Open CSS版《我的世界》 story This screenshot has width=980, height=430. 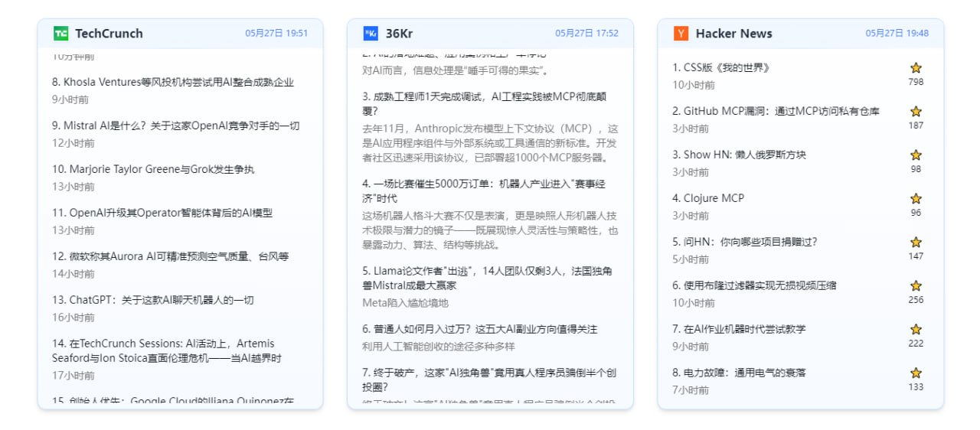click(x=721, y=67)
